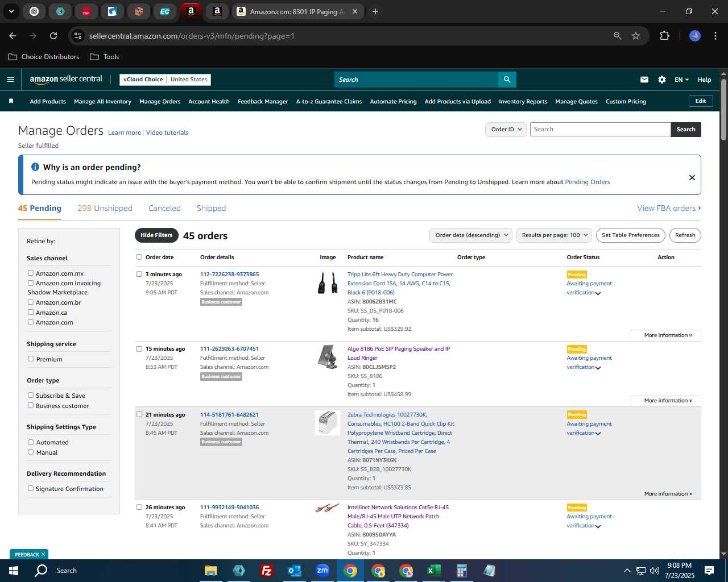Click the Windows Start button
728x582 pixels.
[14, 571]
